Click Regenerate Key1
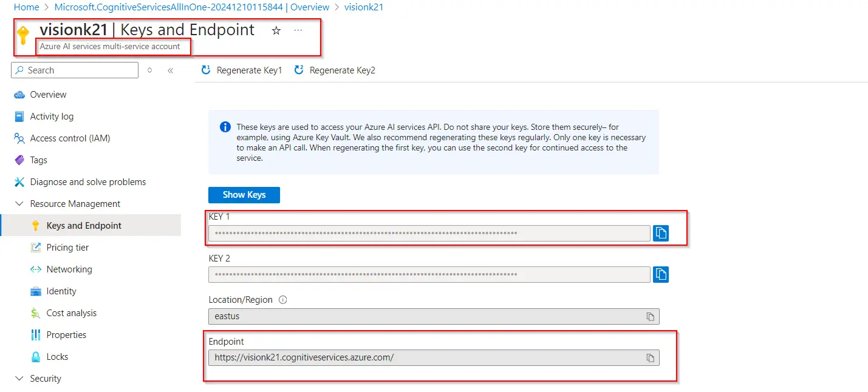 (x=242, y=70)
